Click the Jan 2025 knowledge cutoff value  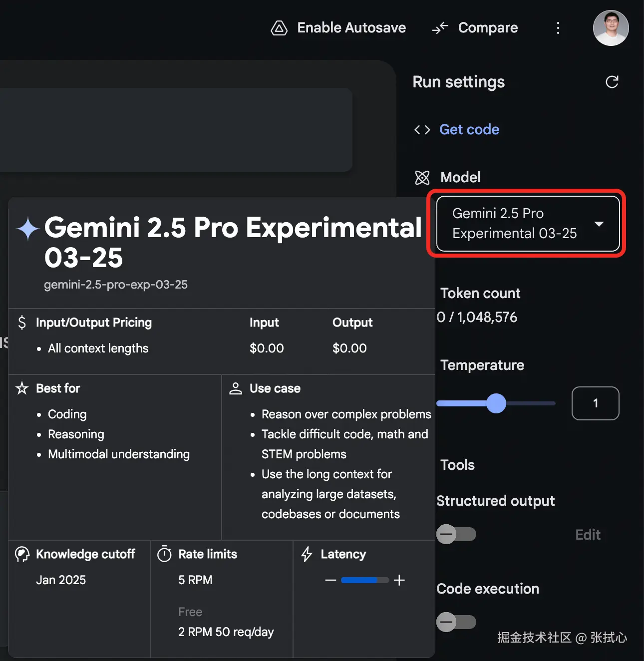pyautogui.click(x=61, y=580)
